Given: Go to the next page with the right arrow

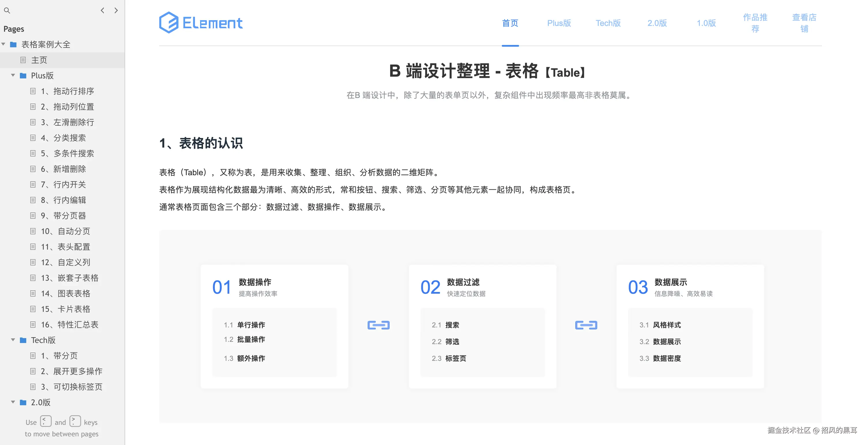Looking at the screenshot, I should click(x=116, y=10).
